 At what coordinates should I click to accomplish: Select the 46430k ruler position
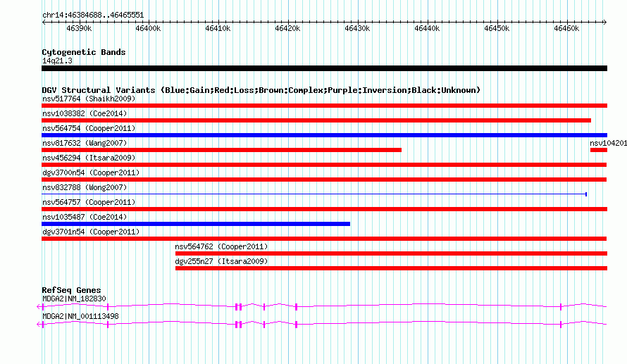357,28
